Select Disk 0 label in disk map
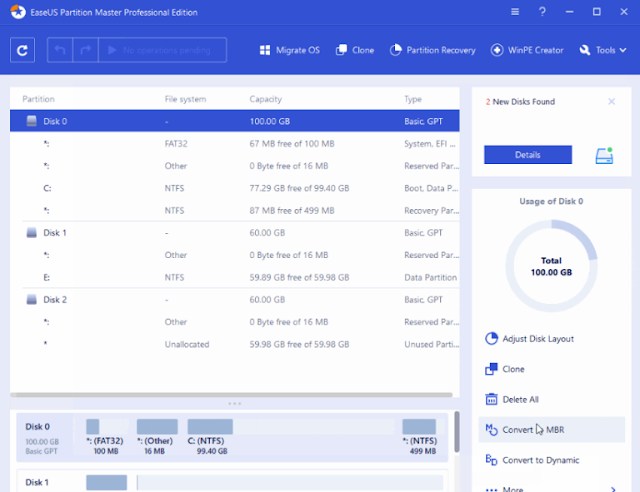The height and width of the screenshot is (492, 640). click(38, 427)
